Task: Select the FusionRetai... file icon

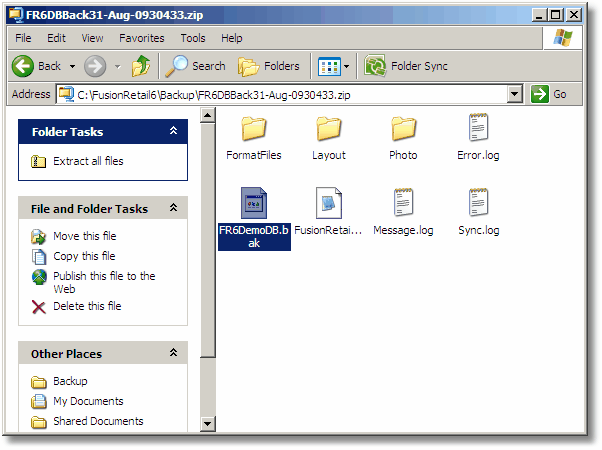Action: 329,203
